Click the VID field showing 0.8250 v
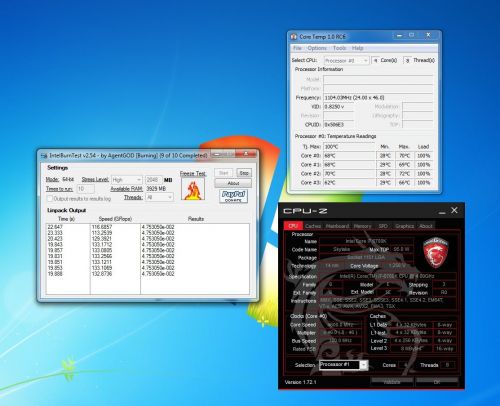Image resolution: width=500 pixels, height=406 pixels. click(338, 107)
